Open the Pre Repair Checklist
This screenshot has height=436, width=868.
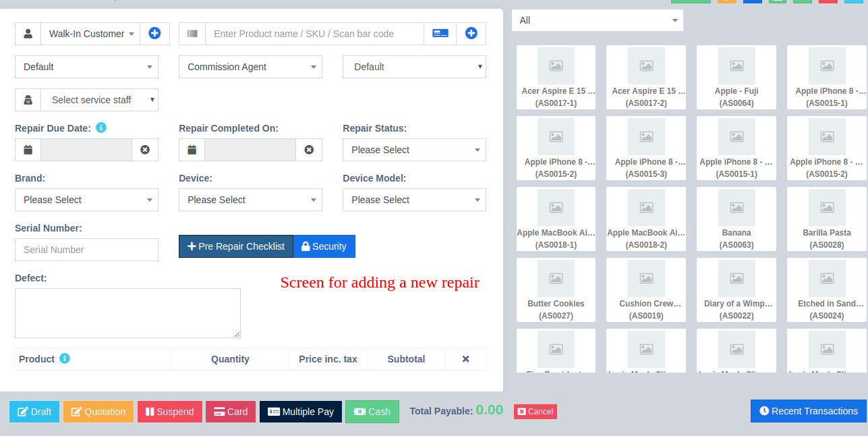(x=236, y=246)
